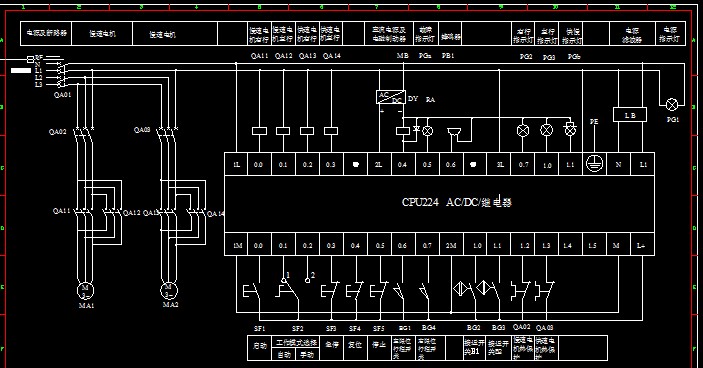The width and height of the screenshot is (703, 368).
Task: Select the SF4 label
Action: point(355,329)
